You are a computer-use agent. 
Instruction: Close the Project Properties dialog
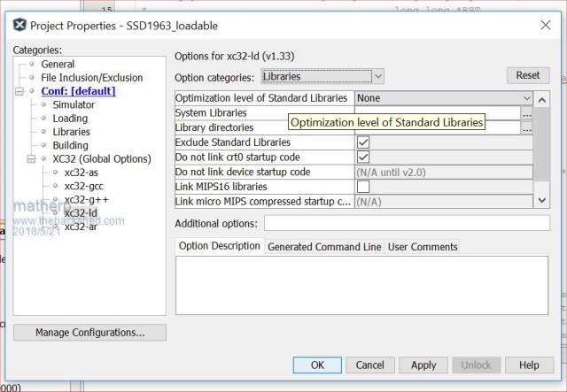click(x=546, y=25)
